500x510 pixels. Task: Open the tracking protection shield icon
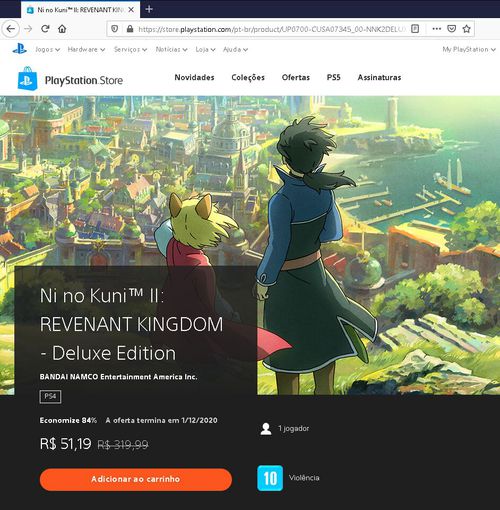point(114,29)
